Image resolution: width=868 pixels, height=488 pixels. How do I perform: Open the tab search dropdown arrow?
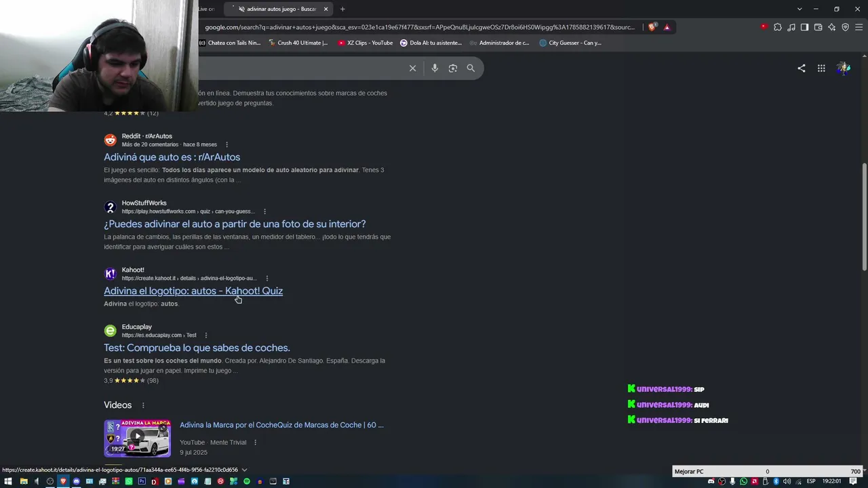coord(800,9)
